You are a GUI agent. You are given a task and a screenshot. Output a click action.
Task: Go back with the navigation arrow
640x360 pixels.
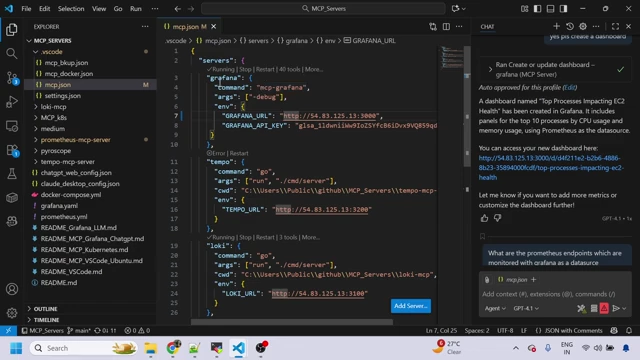coord(178,9)
